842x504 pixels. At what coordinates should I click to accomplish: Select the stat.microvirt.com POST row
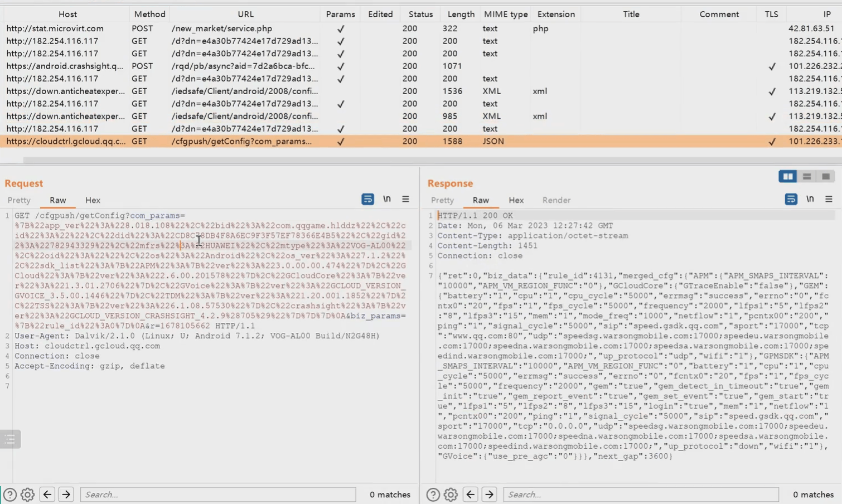(421, 28)
